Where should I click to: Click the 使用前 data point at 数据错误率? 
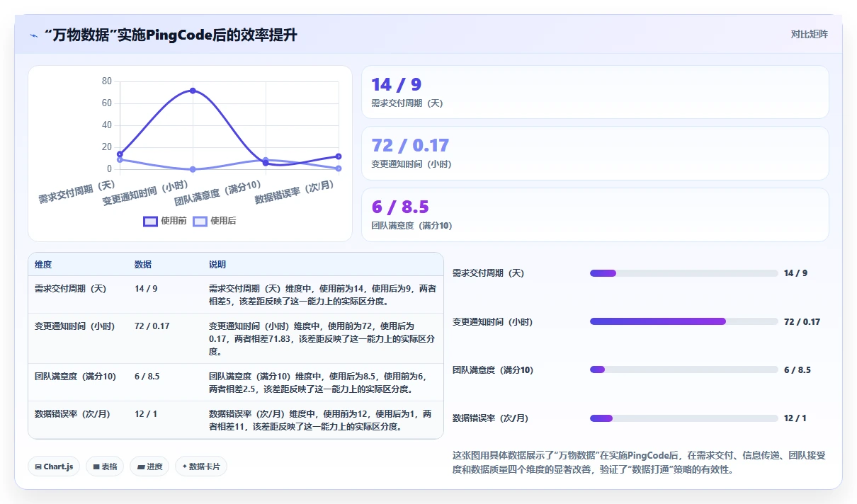click(x=339, y=156)
